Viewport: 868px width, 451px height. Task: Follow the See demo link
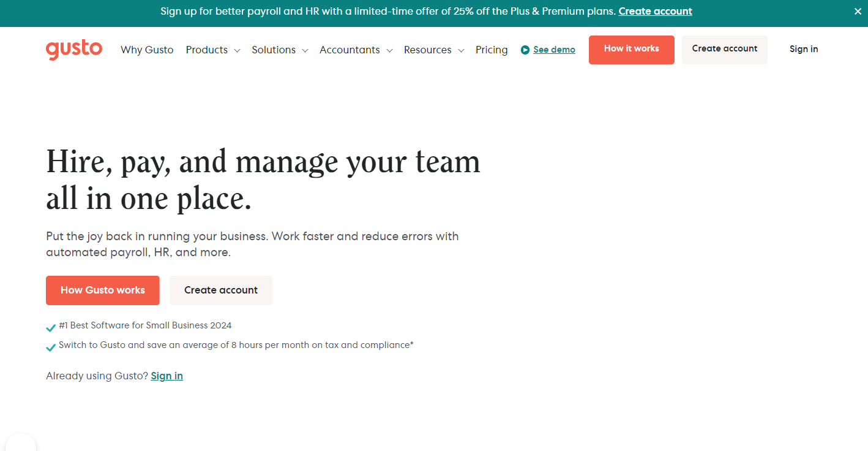554,50
